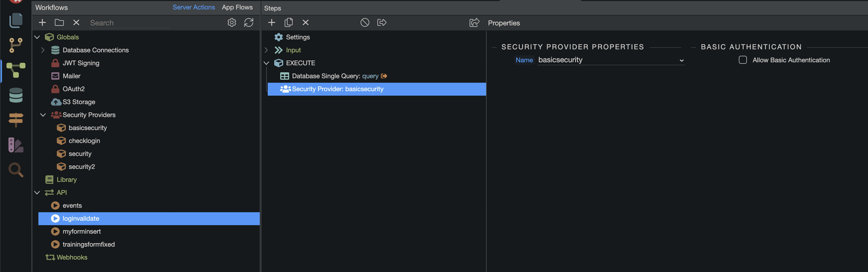Collapse the Globals tree node

point(37,37)
